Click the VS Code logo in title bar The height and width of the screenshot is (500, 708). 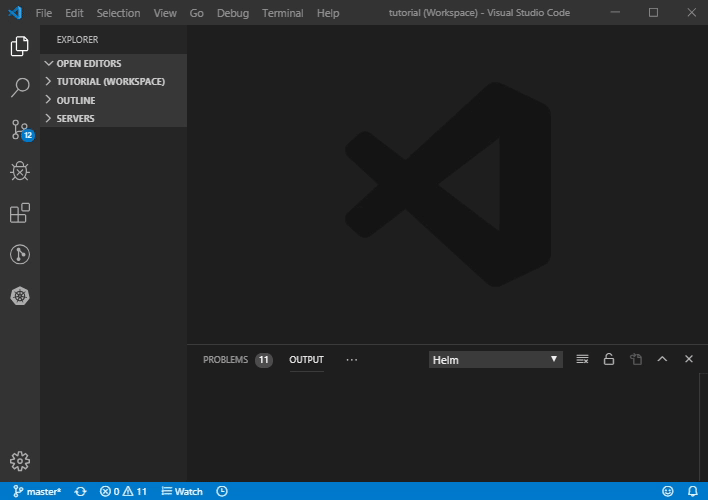[x=15, y=13]
